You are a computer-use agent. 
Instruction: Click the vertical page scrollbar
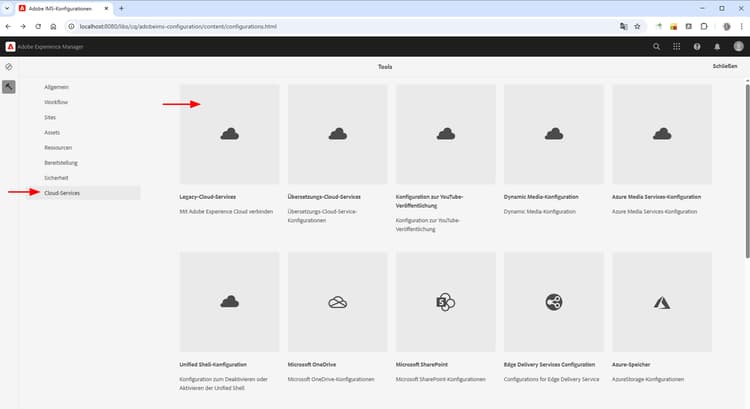747,170
